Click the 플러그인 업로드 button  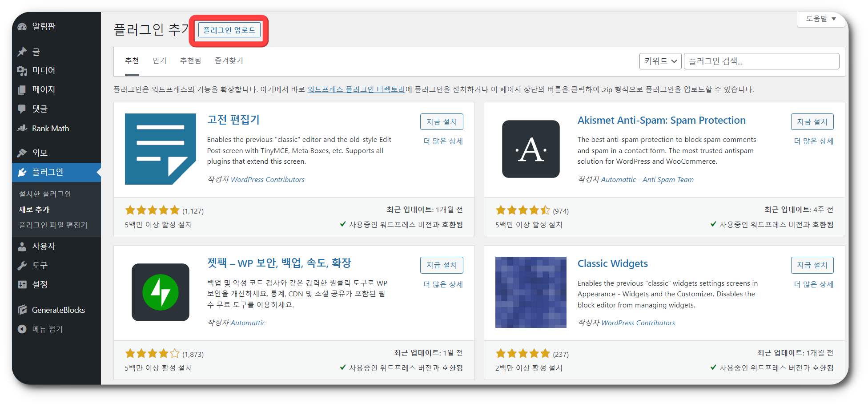(229, 30)
